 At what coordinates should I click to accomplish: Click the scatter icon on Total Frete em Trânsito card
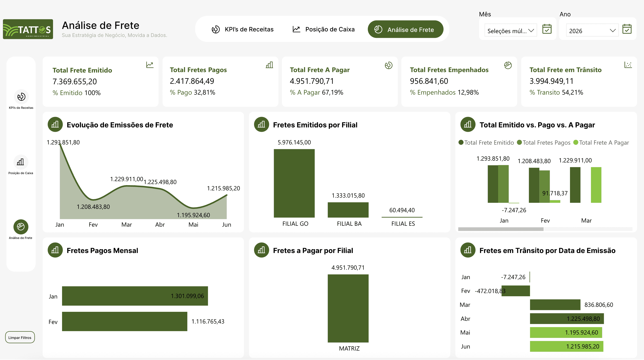point(628,64)
